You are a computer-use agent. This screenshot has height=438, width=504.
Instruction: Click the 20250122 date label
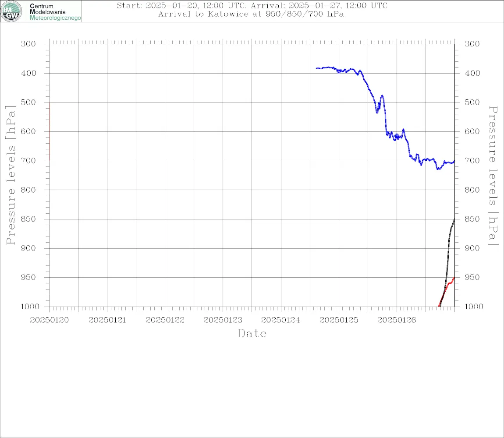(165, 320)
